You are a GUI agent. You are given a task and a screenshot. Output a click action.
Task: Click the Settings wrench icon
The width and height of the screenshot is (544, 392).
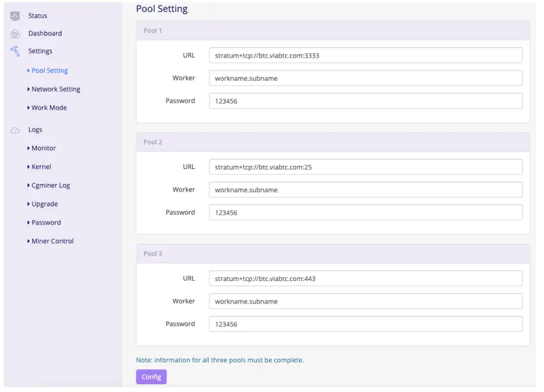15,51
